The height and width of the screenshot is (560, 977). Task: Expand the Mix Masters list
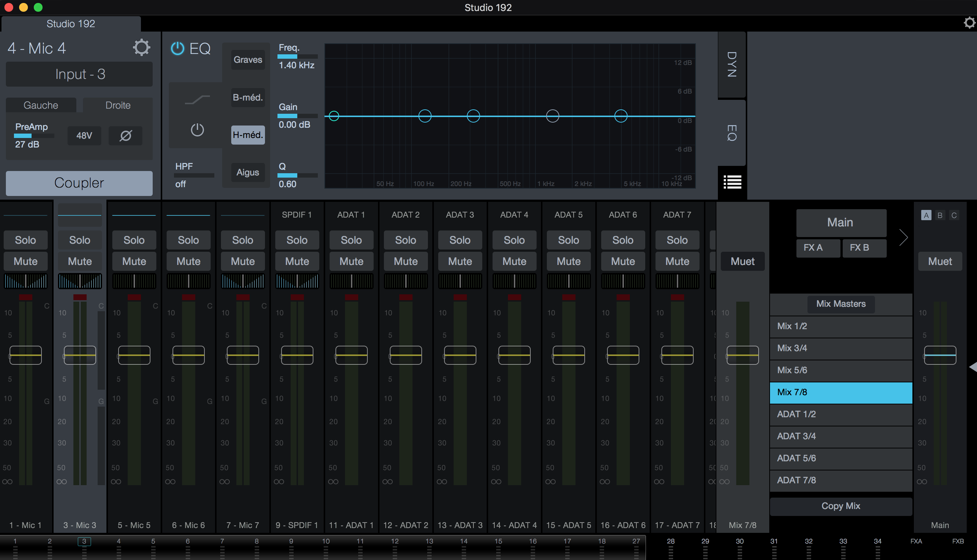840,304
